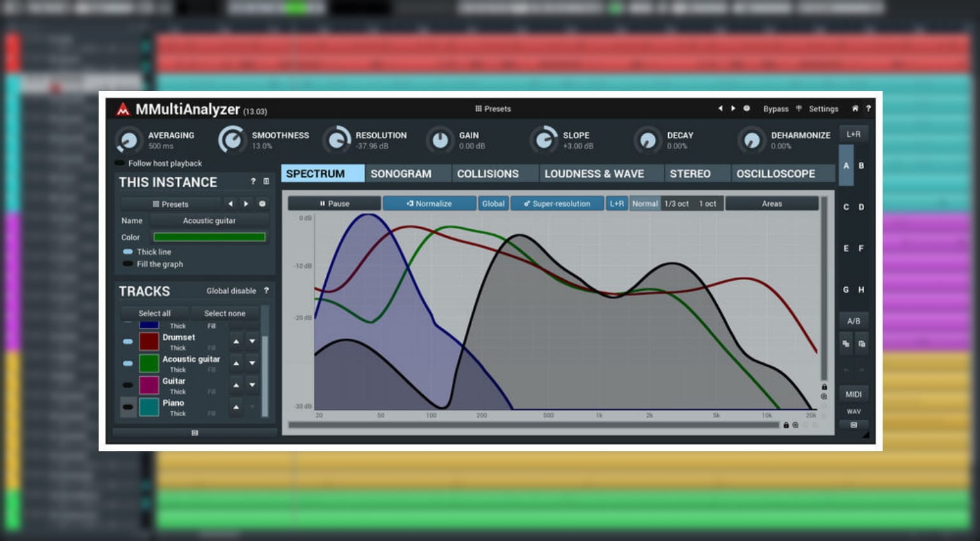Switch to the Sonogram tab
980x541 pixels.
pyautogui.click(x=402, y=173)
